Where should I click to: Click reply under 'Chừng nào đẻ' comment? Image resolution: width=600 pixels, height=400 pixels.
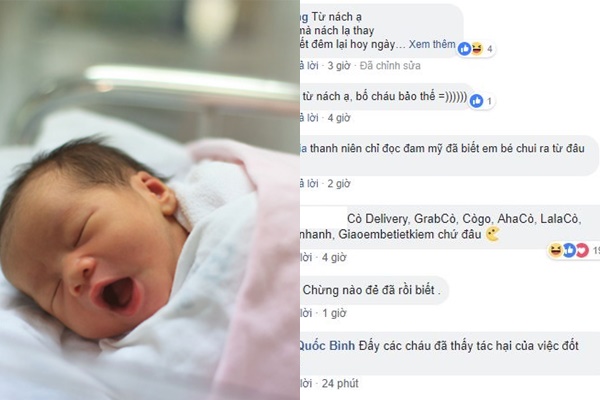[x=306, y=313]
